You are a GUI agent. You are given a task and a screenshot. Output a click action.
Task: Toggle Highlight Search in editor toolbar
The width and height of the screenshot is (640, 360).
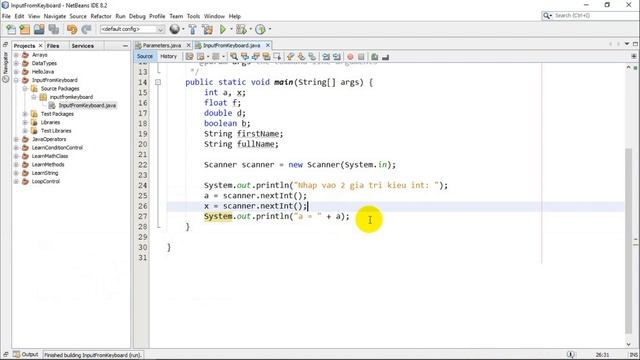pos(267,57)
